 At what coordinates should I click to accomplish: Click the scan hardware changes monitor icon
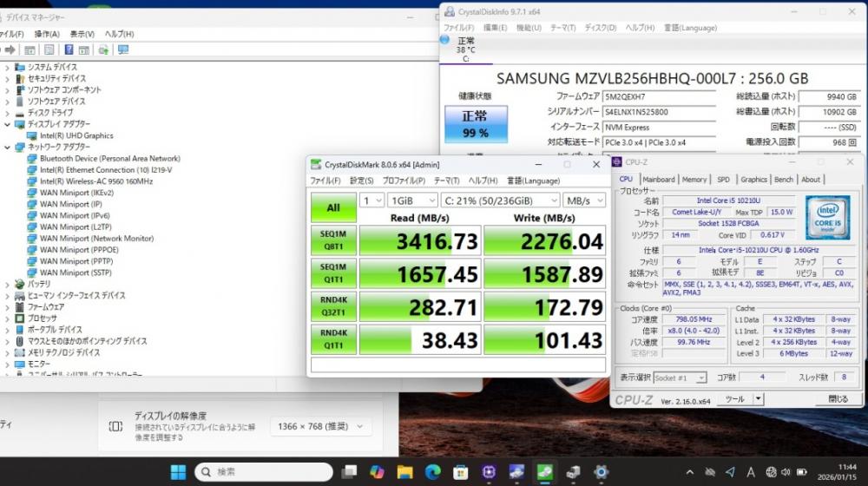[123, 50]
